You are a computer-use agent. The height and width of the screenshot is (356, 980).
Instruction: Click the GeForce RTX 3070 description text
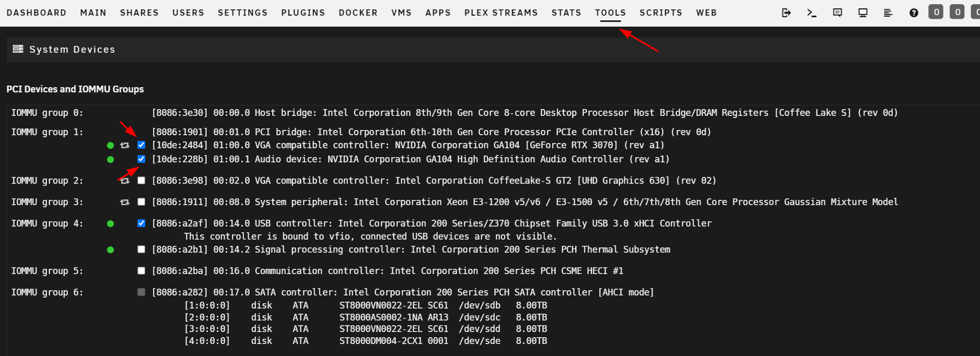pyautogui.click(x=408, y=145)
